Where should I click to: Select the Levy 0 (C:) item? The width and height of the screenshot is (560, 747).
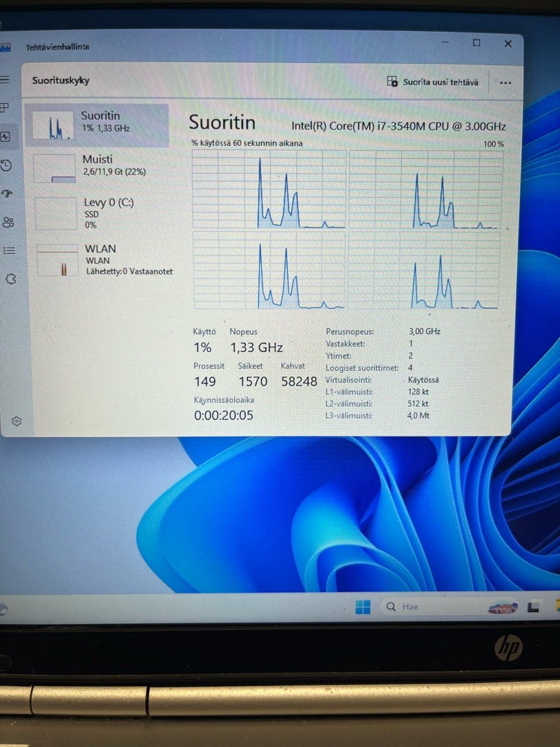point(102,214)
